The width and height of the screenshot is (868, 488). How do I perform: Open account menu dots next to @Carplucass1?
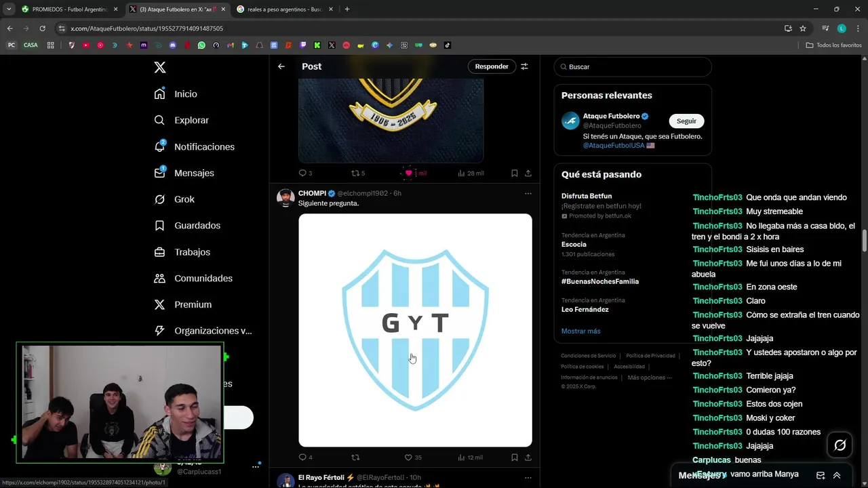click(256, 466)
